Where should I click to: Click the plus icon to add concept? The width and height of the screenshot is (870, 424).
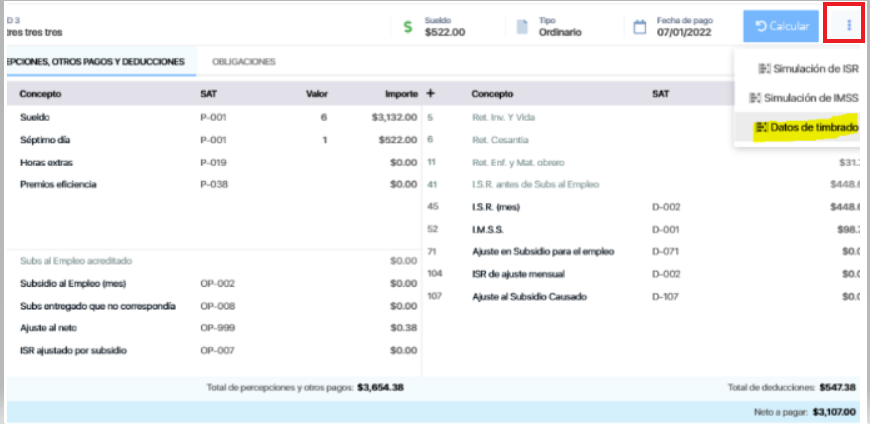coord(431,93)
